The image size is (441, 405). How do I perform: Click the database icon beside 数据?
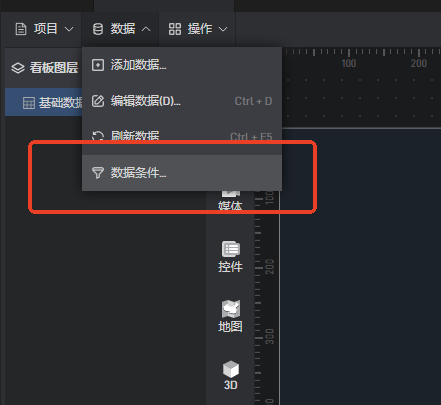[x=98, y=29]
